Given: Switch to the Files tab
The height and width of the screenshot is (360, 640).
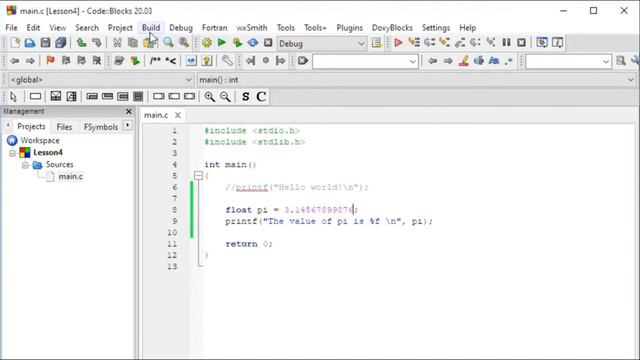Looking at the screenshot, I should pyautogui.click(x=64, y=127).
